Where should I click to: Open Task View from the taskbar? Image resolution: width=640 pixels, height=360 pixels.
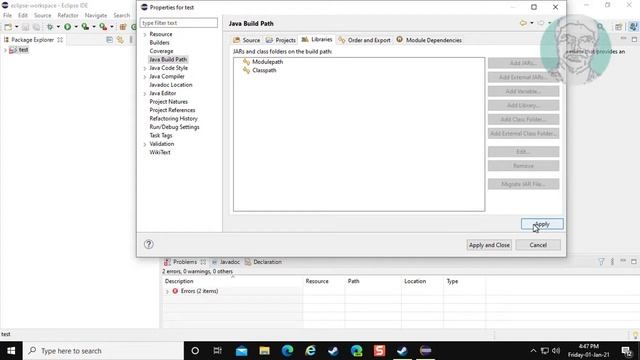218,351
